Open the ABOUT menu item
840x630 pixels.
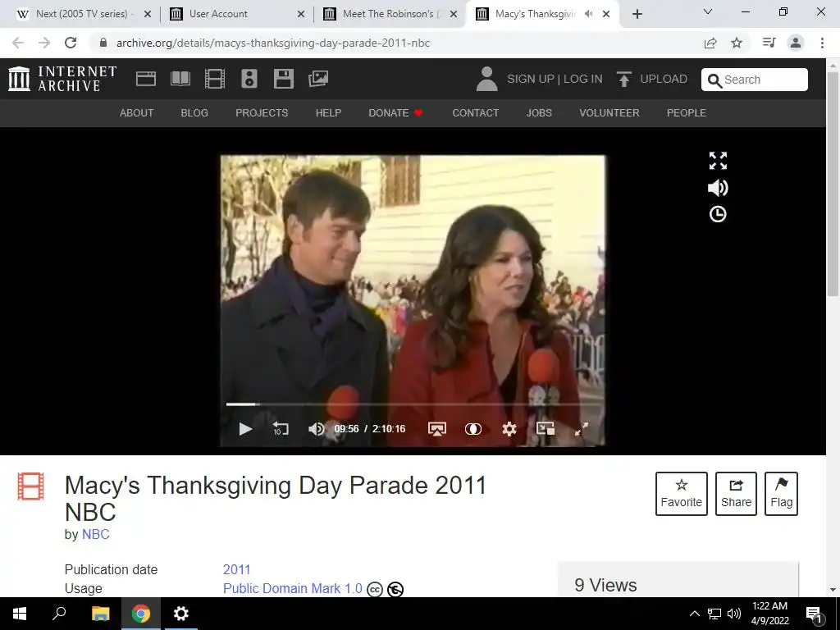(137, 113)
